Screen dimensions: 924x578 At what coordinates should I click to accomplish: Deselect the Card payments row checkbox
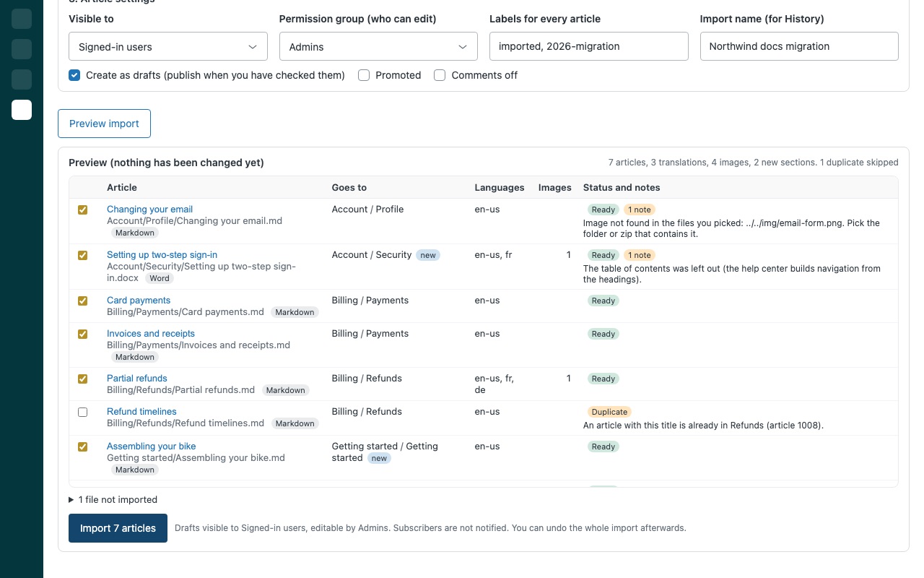[x=82, y=301]
